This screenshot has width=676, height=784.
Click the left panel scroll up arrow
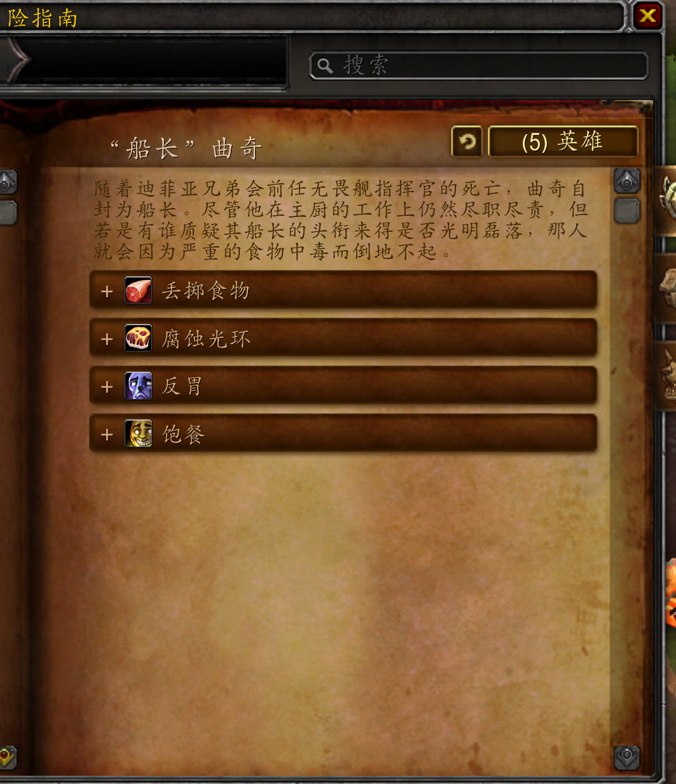(7, 183)
